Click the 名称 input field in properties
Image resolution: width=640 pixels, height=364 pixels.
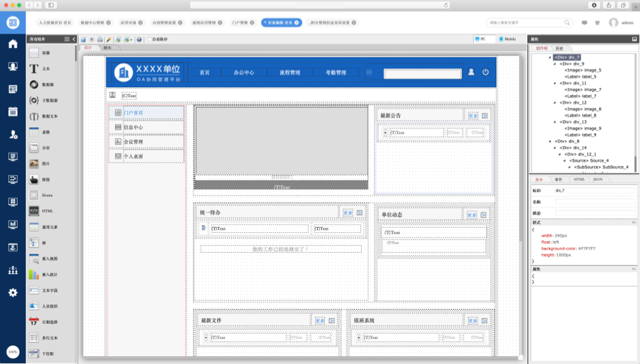594,201
